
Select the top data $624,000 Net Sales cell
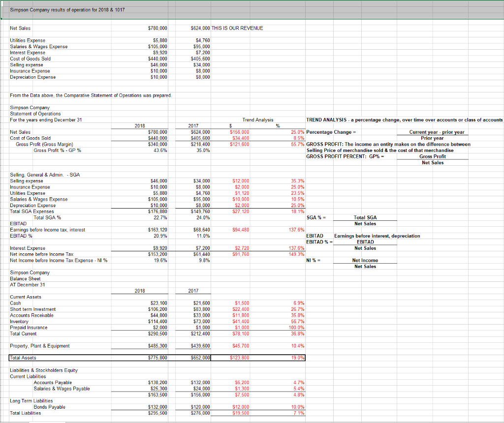tap(200, 28)
